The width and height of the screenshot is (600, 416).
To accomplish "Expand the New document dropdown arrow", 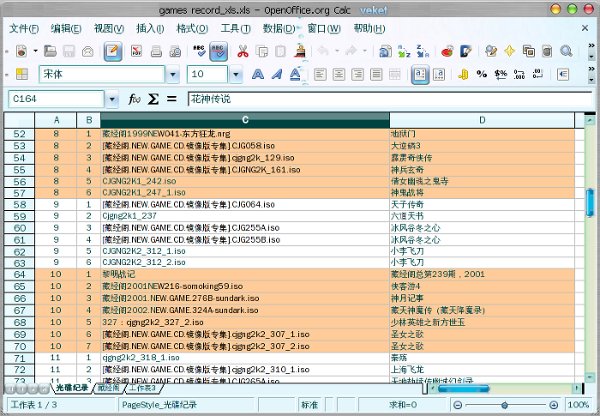I will pos(35,51).
